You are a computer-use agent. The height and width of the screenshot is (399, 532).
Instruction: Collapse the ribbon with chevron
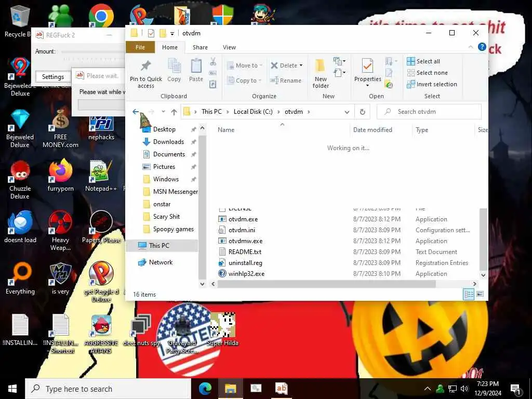point(471,47)
